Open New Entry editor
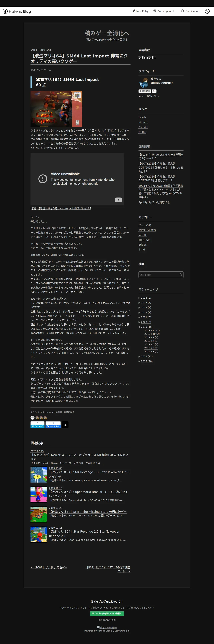The image size is (214, 644). [x=140, y=11]
